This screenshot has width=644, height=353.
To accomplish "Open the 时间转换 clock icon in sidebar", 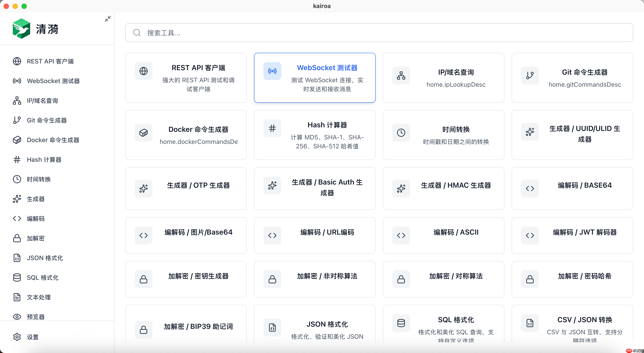I will pos(17,179).
